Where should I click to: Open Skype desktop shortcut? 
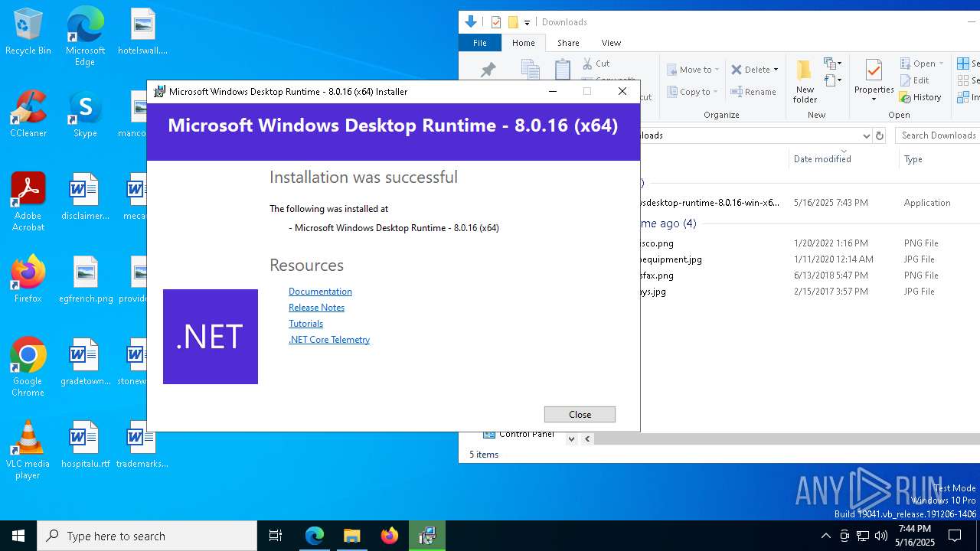(x=85, y=115)
